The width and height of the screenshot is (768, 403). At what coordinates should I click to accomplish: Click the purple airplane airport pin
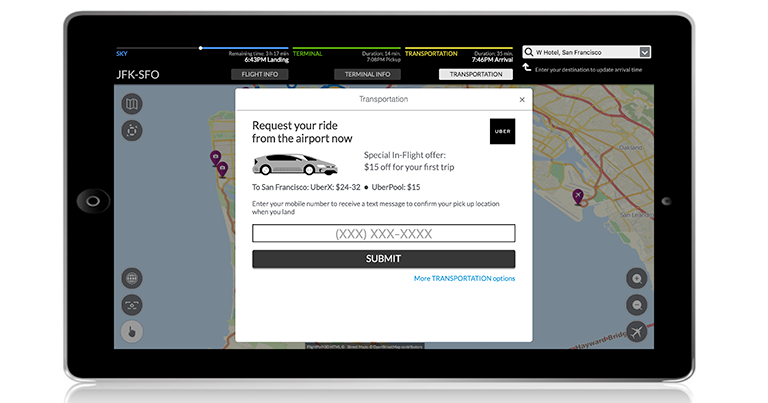point(578,197)
